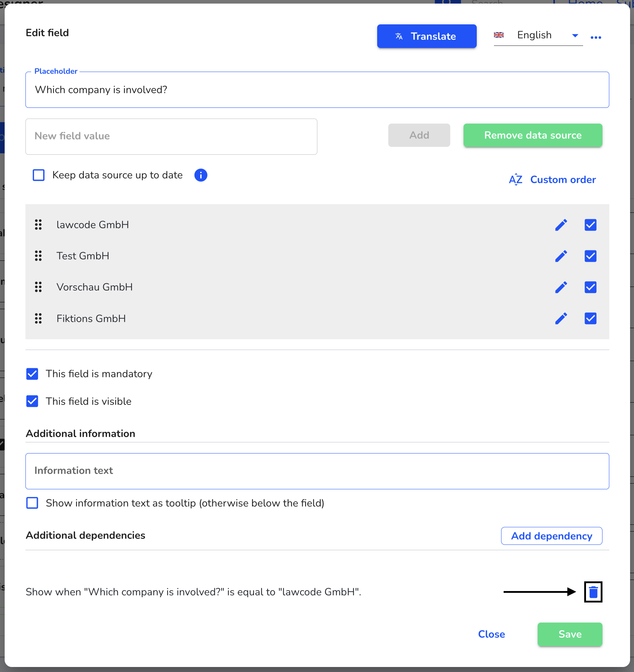Focus the Information text input
The height and width of the screenshot is (672, 634).
317,471
